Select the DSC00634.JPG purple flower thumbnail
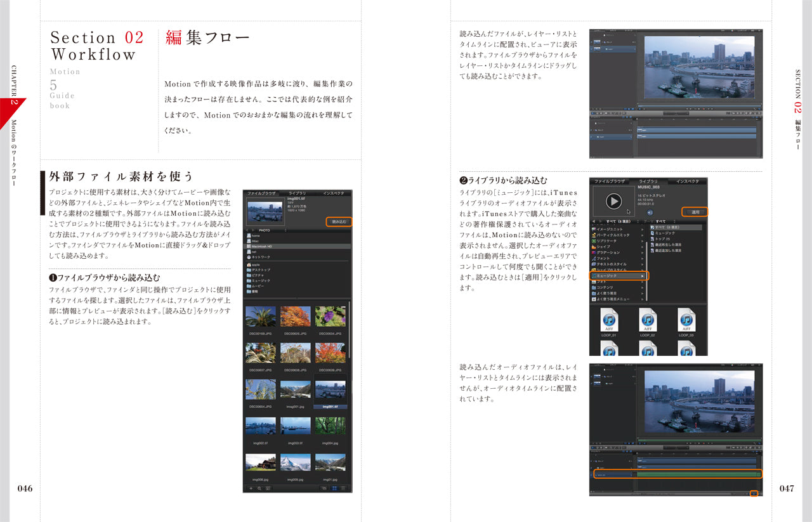Image resolution: width=812 pixels, height=522 pixels. point(331,316)
